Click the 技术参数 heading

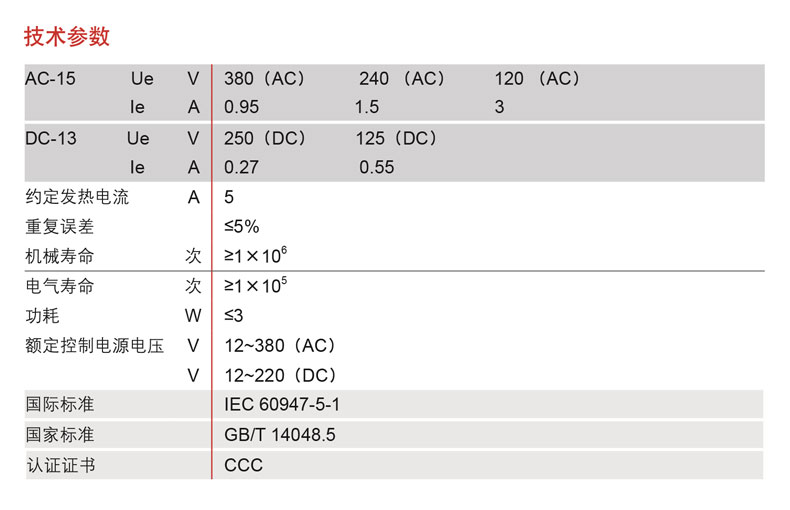(67, 37)
